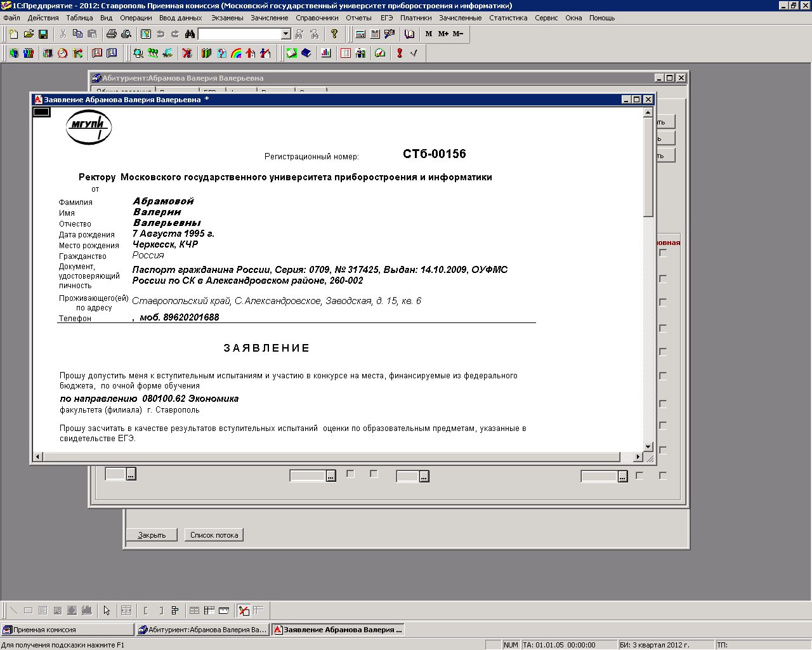Switch to Заявление Абрамова window tab at bottom

pyautogui.click(x=338, y=630)
